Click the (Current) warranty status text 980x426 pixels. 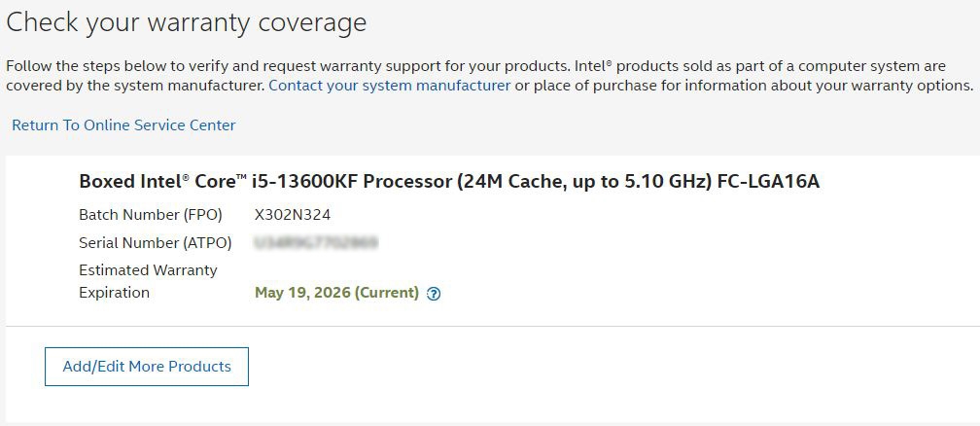[387, 293]
